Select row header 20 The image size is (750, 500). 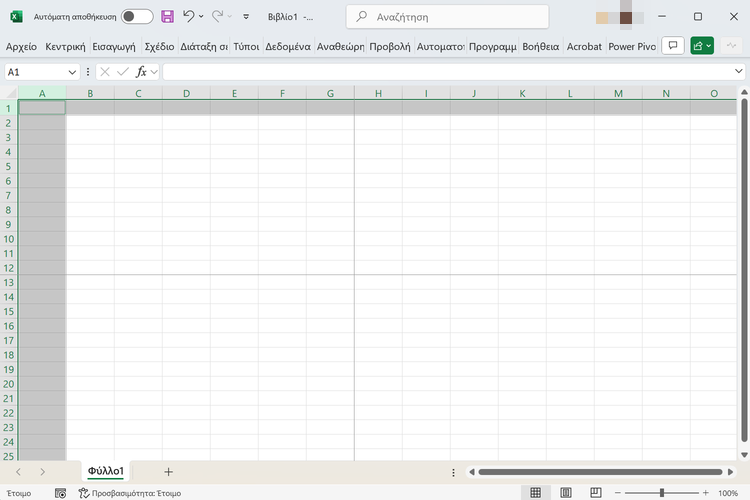coord(9,384)
